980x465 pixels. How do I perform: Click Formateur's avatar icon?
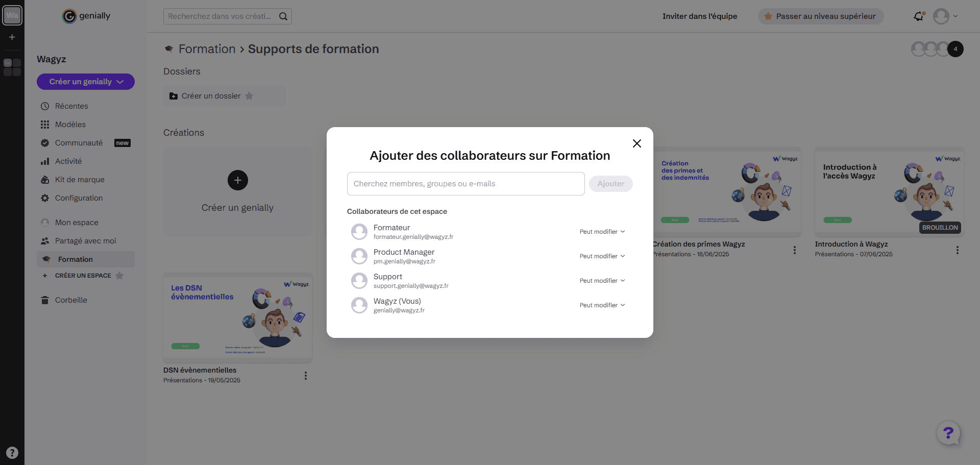[x=359, y=232]
